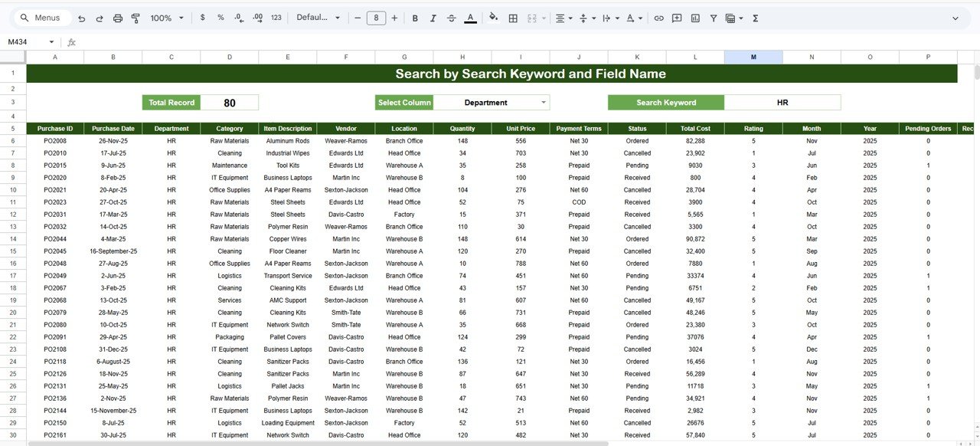Image resolution: width=980 pixels, height=446 pixels.
Task: Create a filter
Action: tap(713, 18)
